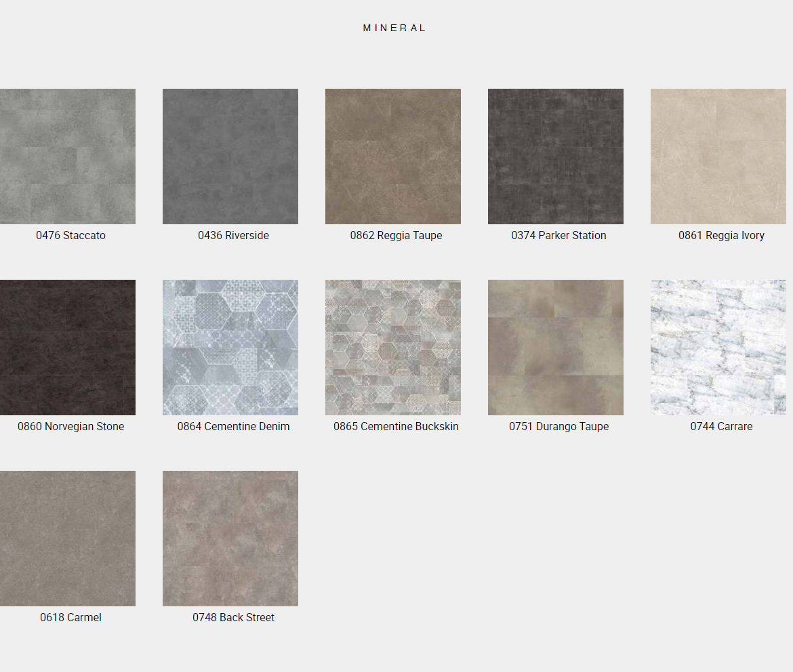The image size is (793, 672).
Task: Choose the 0862 Reggia Taupe swatch image
Action: [x=393, y=156]
